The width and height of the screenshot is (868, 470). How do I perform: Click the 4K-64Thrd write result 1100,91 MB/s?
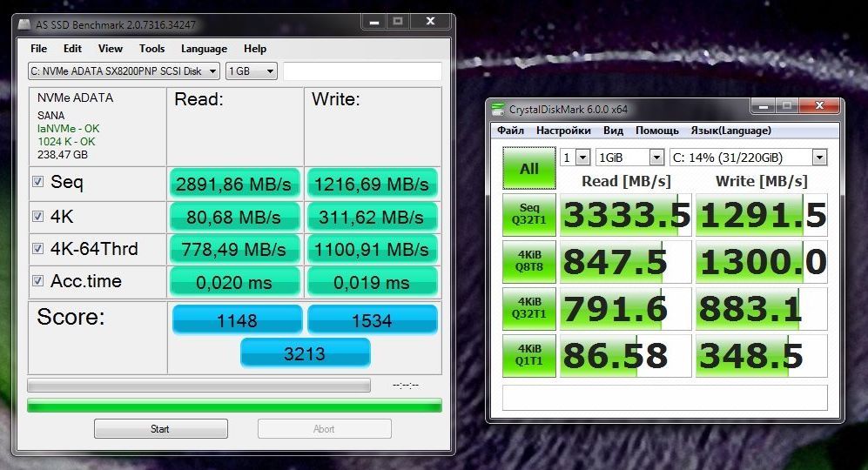coord(372,249)
